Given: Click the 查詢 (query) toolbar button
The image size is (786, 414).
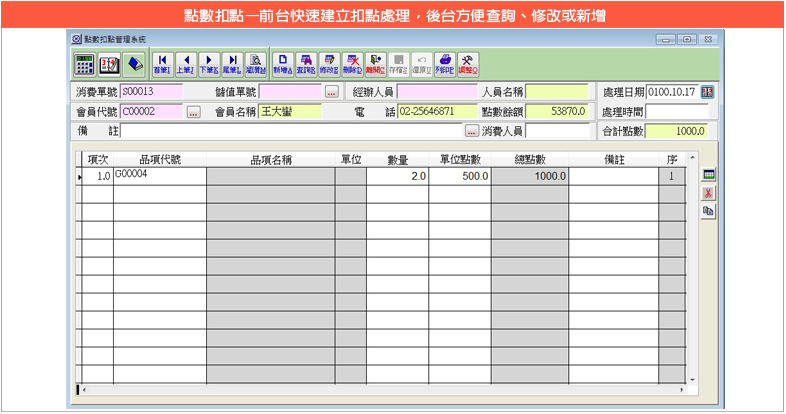Looking at the screenshot, I should click(x=306, y=64).
